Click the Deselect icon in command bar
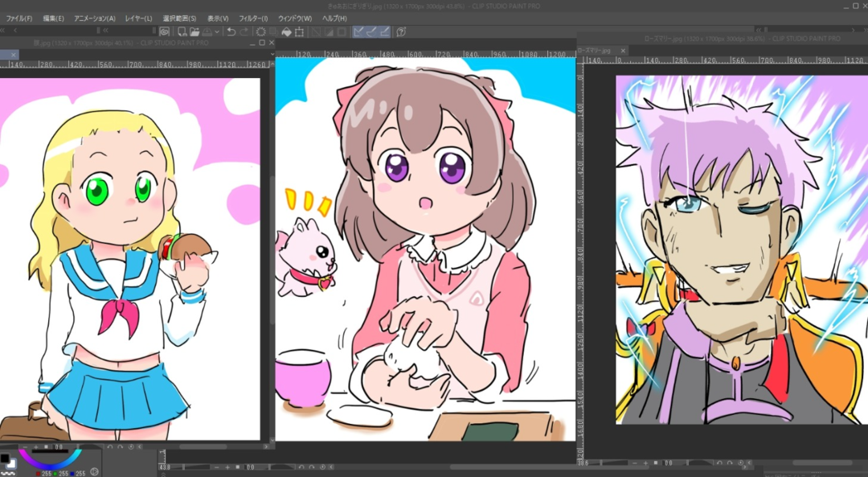 click(x=316, y=31)
